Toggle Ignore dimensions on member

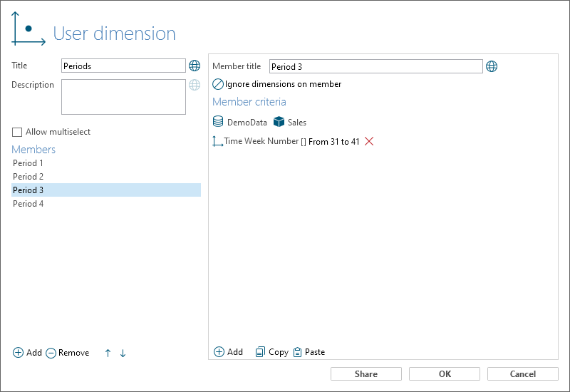[x=217, y=84]
